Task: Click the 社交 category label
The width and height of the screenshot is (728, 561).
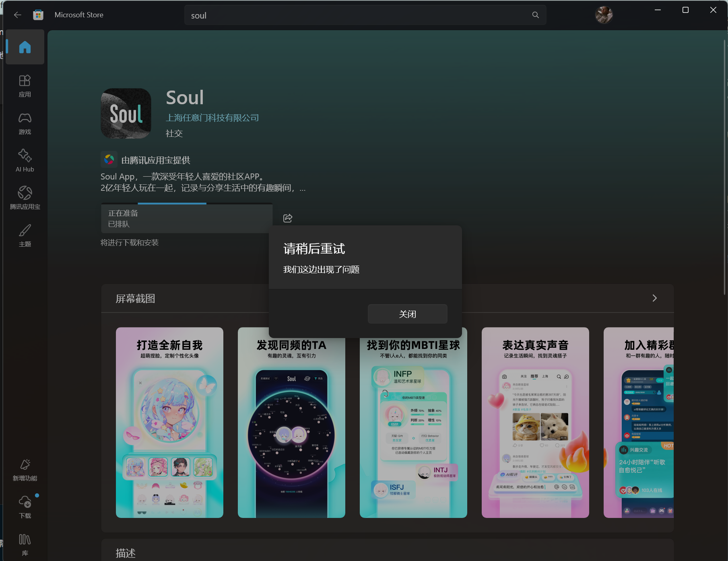Action: [174, 133]
